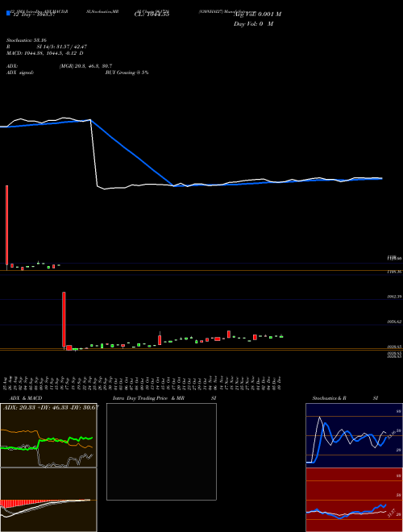The image size is (403, 532).
Task: Click the '(MGR) 20.3, 46.3, 30.7' ADX values
Action: [85, 66]
